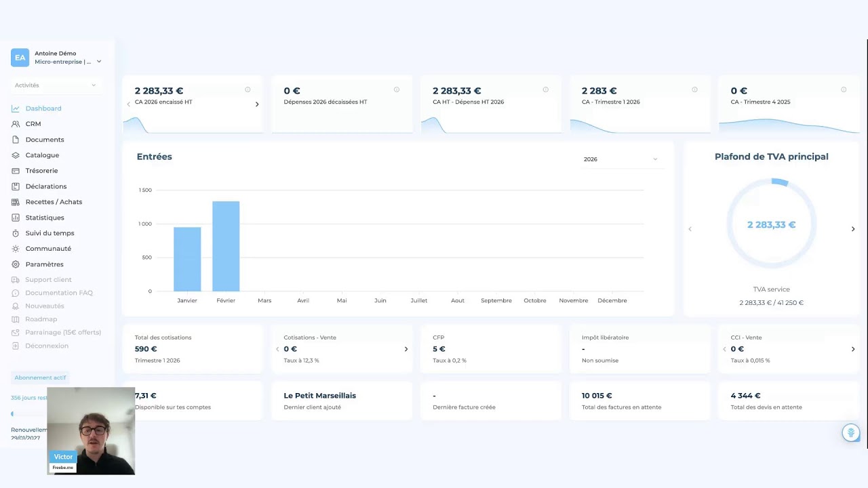Show next Cotisations - Vente rate
The width and height of the screenshot is (868, 488).
(406, 349)
